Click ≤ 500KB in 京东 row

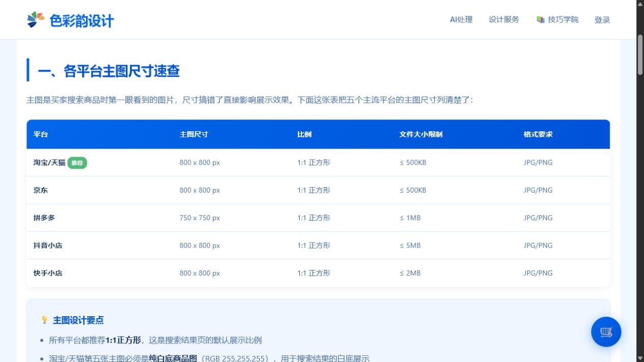click(x=413, y=190)
